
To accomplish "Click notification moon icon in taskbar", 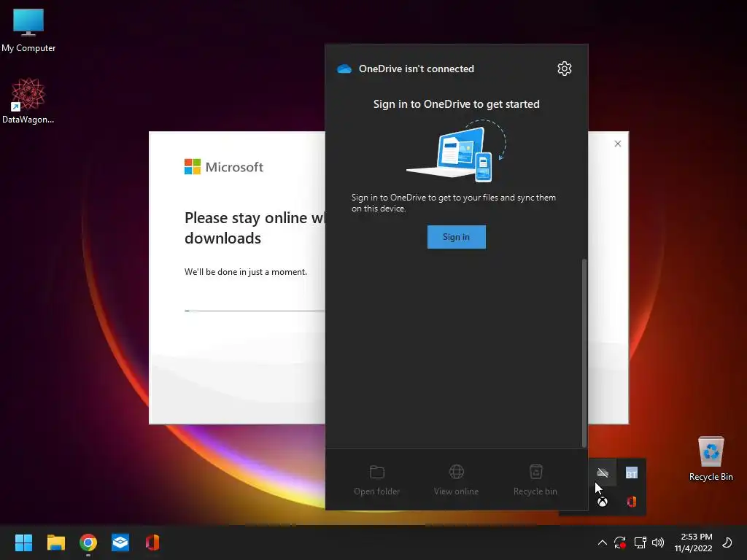I will [x=727, y=542].
